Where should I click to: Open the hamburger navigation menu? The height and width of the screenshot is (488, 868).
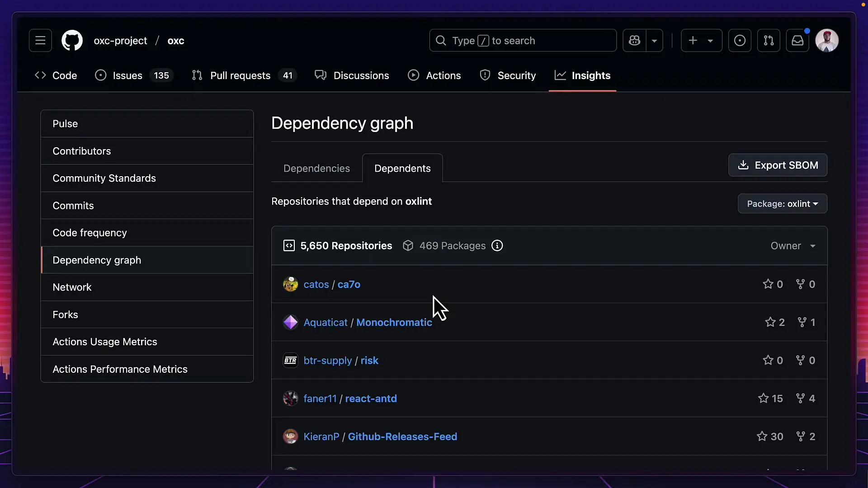[x=40, y=41]
